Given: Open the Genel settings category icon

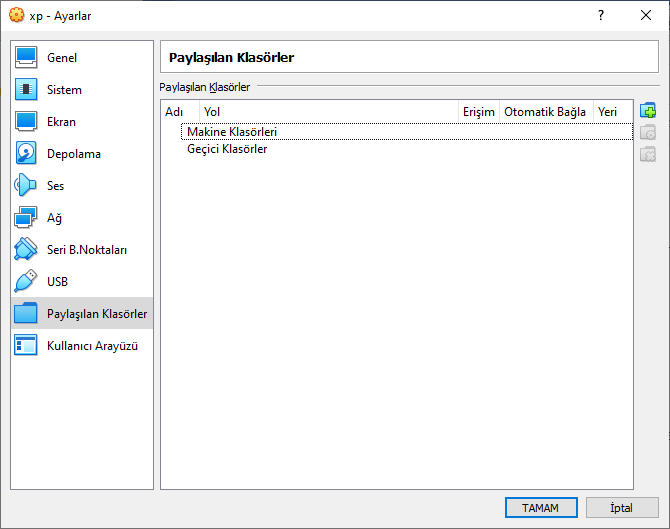Looking at the screenshot, I should 26,57.
